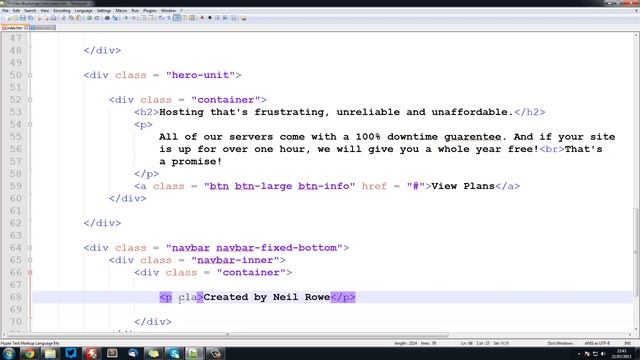640x360 pixels.
Task: Click the horizontal scrollbar thumb
Action: 229,335
